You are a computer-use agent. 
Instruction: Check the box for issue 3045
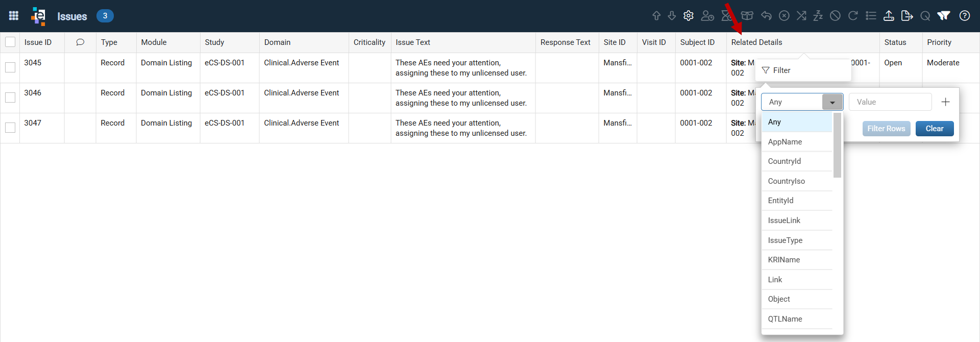click(x=10, y=67)
